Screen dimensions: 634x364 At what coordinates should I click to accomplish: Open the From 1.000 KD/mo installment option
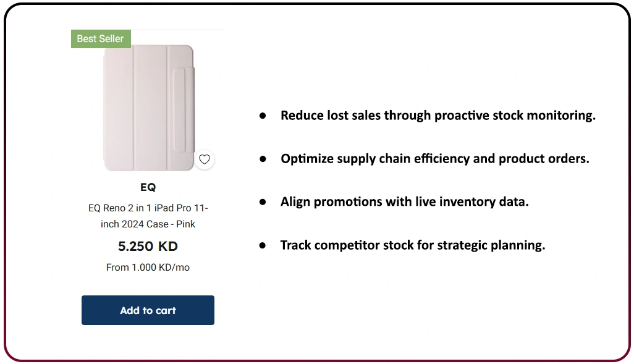click(148, 267)
